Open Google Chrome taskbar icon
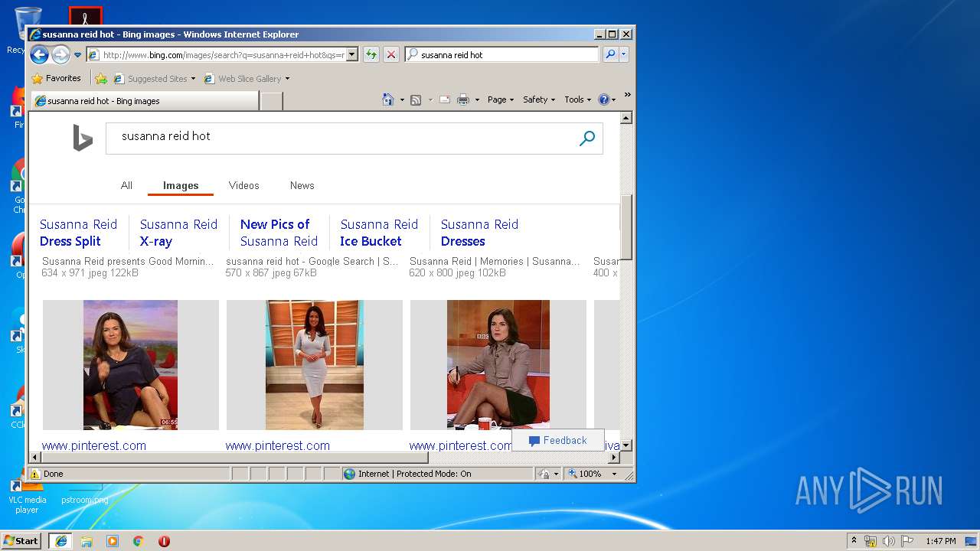 (139, 541)
